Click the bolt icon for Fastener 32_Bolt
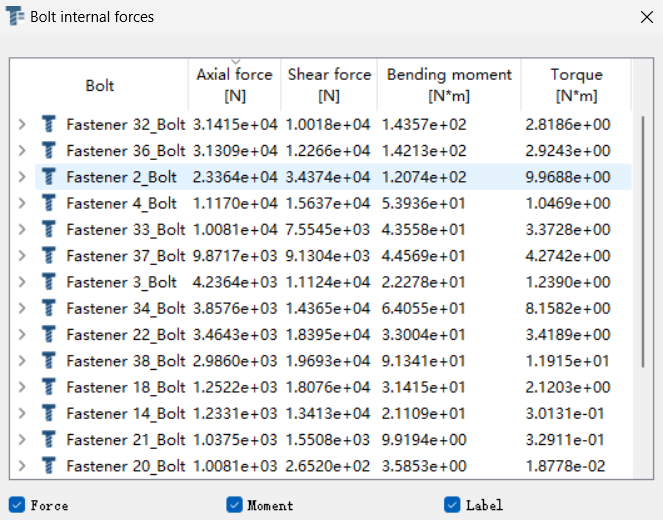Screen dimensions: 663x520 tap(49, 124)
